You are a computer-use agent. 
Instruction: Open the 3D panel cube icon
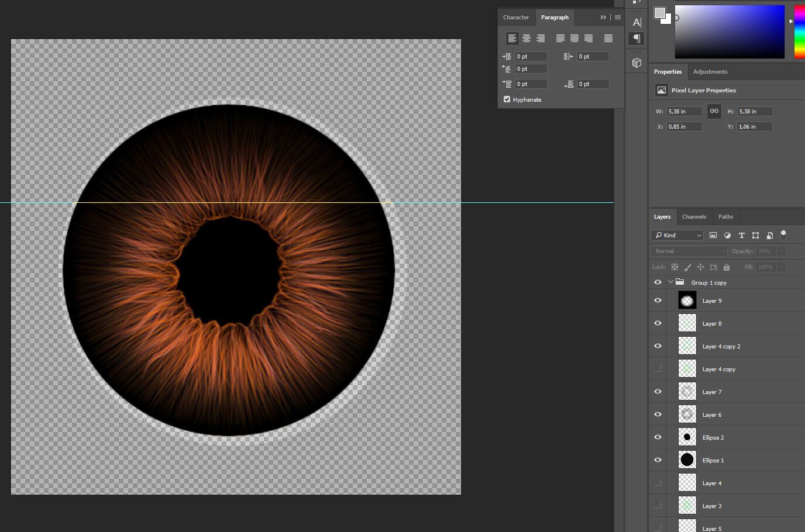tap(637, 63)
